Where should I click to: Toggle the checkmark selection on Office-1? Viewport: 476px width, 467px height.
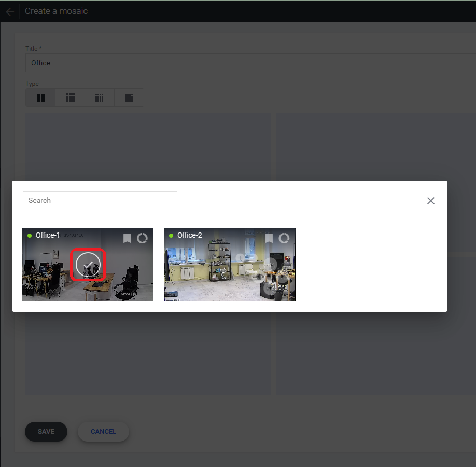tap(88, 265)
